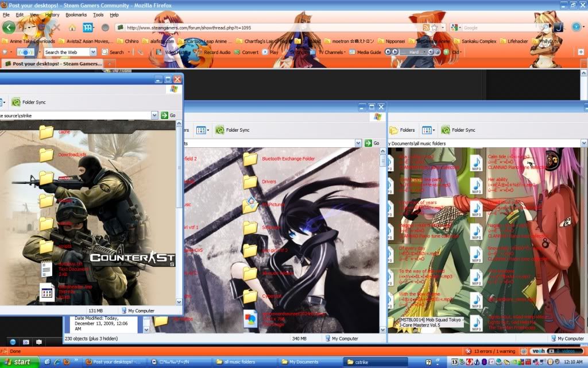Click the taskbar clock showing 12:10 AM
The image size is (588, 368).
click(572, 362)
